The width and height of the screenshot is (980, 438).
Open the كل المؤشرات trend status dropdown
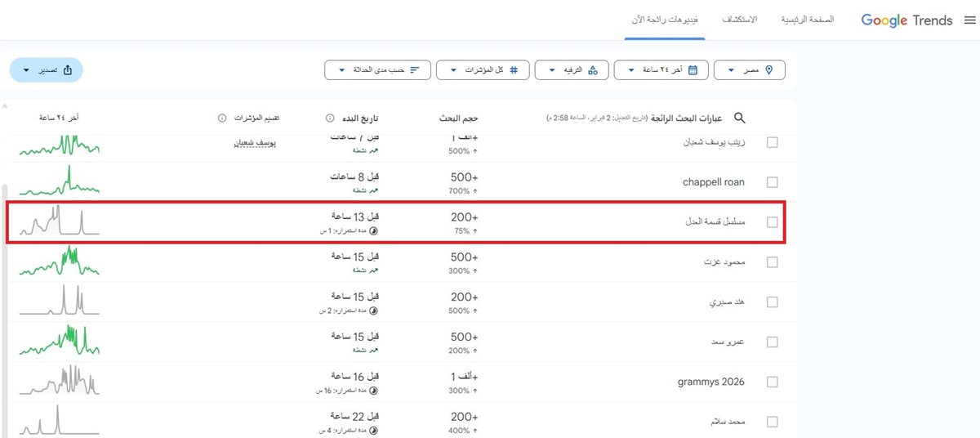click(x=483, y=70)
